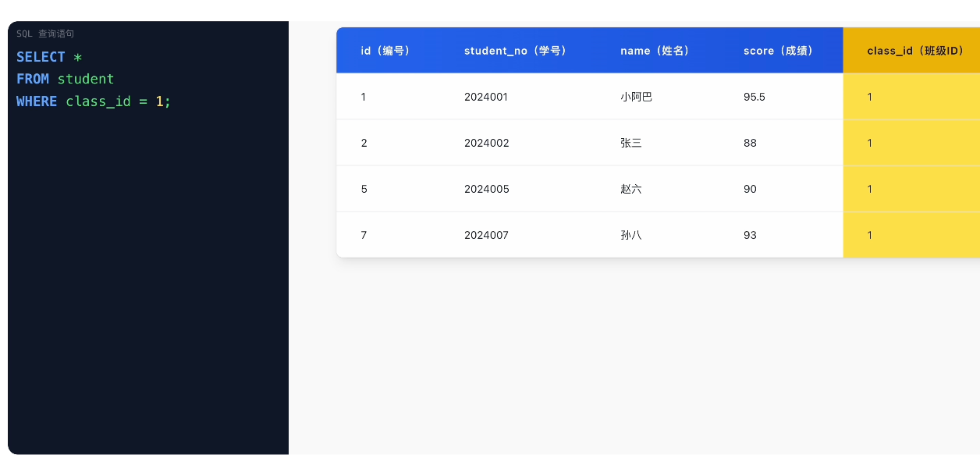Click the score cell 95.5
Screen dimensions: 980x462
coord(755,97)
